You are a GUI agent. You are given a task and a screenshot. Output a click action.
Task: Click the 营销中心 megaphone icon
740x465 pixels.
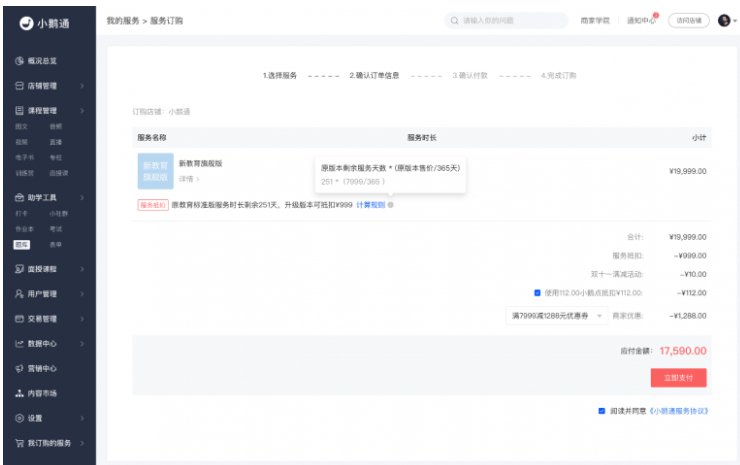[x=19, y=369]
